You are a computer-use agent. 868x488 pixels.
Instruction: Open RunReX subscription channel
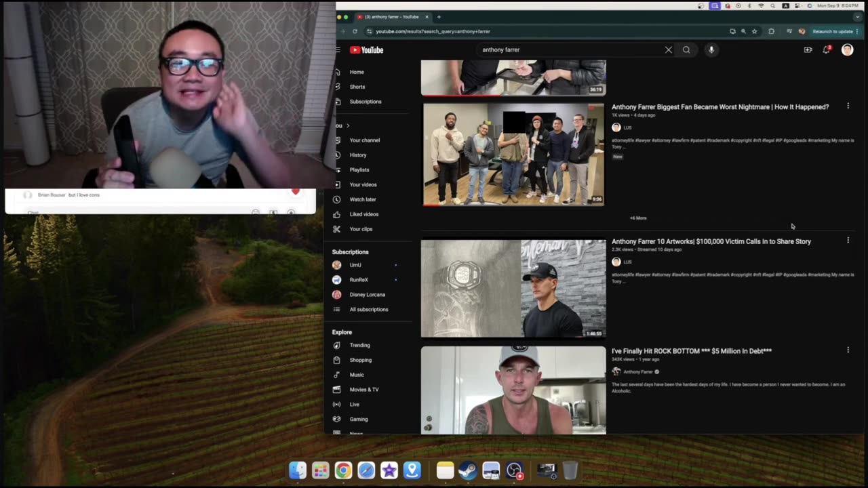point(359,280)
